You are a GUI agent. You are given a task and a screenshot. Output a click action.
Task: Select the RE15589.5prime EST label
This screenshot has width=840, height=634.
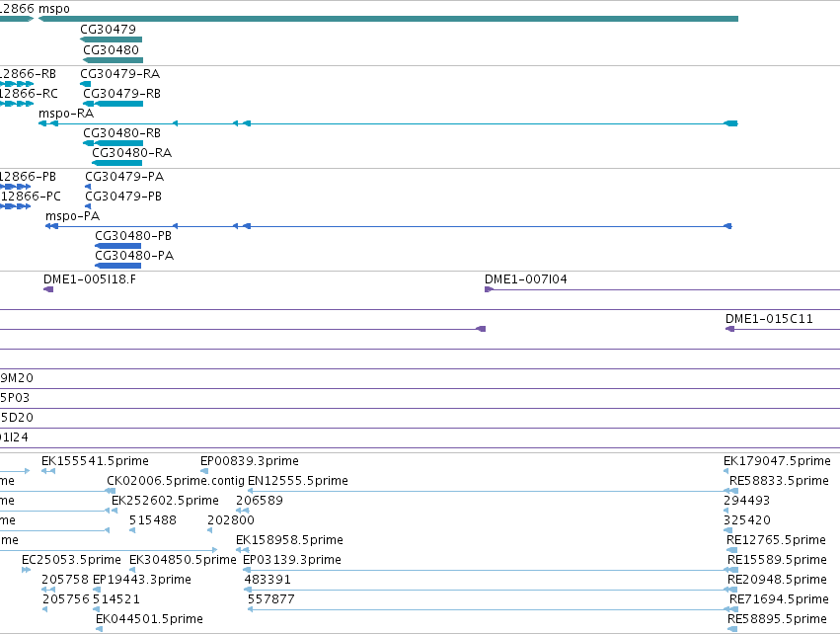777,560
